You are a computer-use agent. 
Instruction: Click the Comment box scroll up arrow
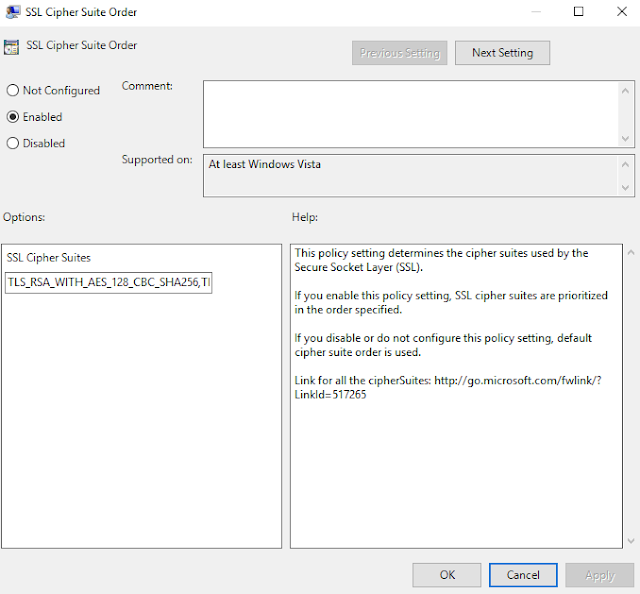click(x=625, y=91)
